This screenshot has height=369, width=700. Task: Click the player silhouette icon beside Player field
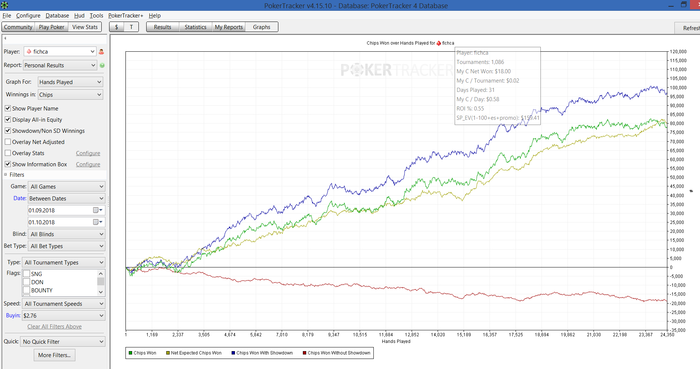101,52
